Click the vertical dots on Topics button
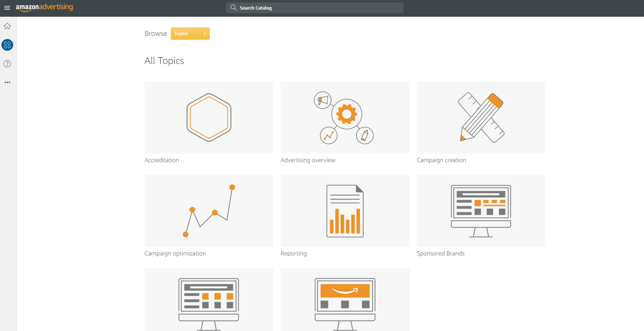The height and width of the screenshot is (331, 644). 204,34
